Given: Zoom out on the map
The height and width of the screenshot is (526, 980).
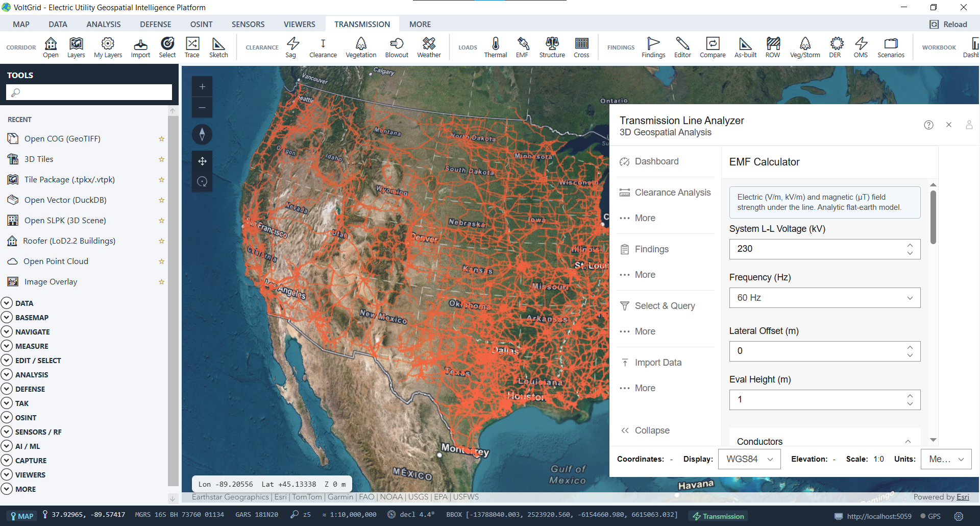Looking at the screenshot, I should point(202,108).
